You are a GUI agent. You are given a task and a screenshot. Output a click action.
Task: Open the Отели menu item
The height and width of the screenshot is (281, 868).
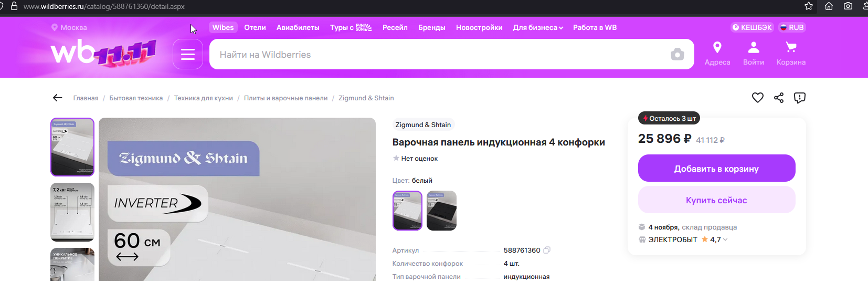click(255, 27)
